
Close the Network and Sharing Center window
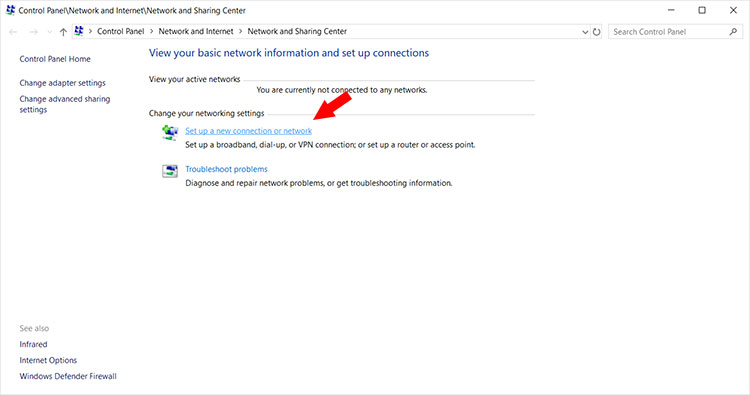[733, 10]
